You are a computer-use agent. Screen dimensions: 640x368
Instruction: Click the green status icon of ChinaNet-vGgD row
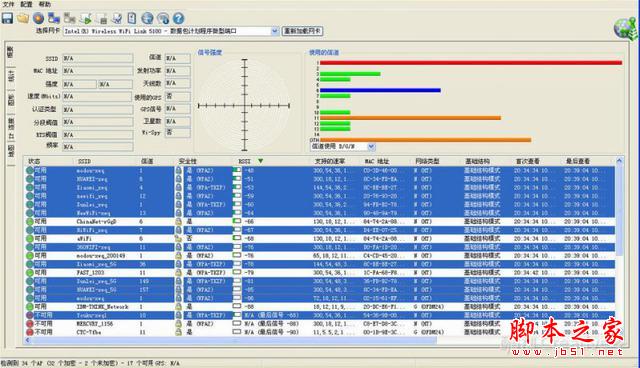tap(30, 222)
